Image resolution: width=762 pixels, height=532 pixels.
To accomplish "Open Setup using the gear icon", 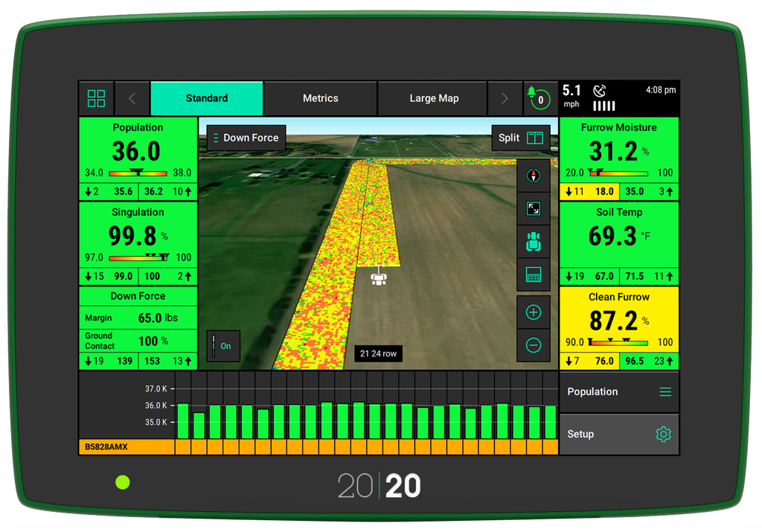I will pyautogui.click(x=665, y=434).
